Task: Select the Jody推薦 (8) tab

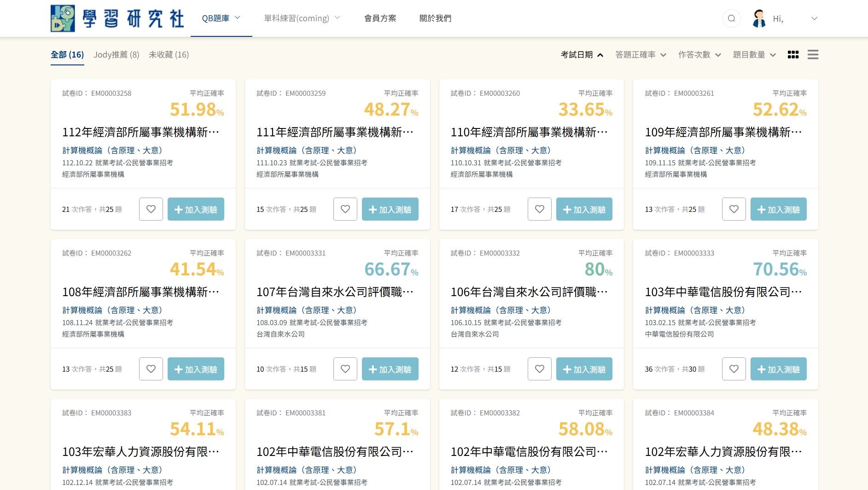Action: pyautogui.click(x=117, y=55)
